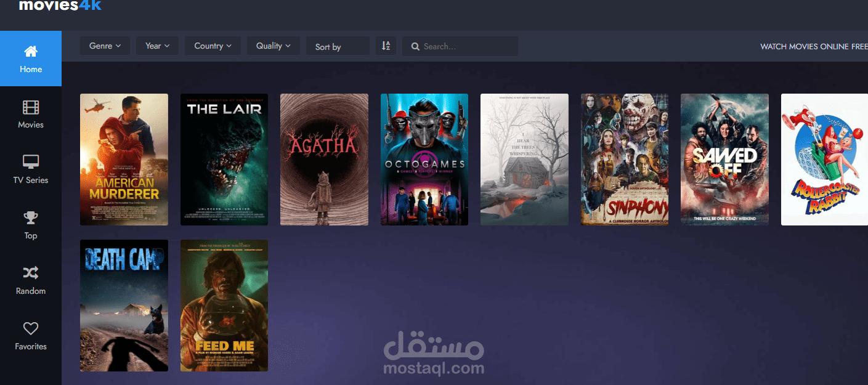This screenshot has height=385, width=868.
Task: Open Sinphony movie poster
Action: 625,160
